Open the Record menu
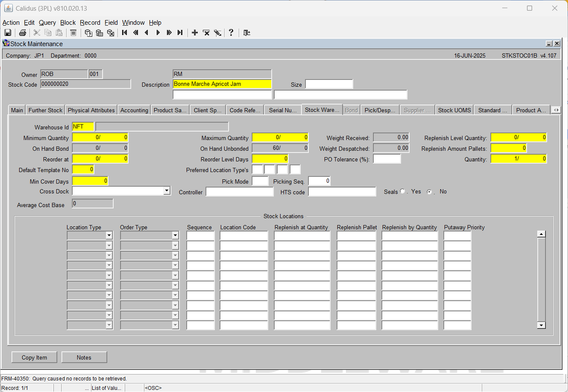The image size is (568, 392). tap(90, 23)
